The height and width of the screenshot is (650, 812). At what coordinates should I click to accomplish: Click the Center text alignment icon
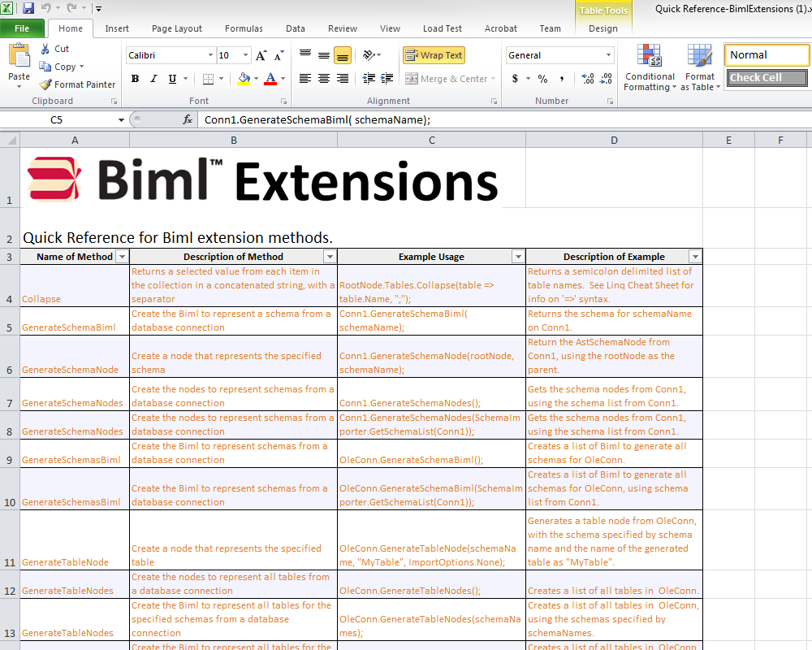pyautogui.click(x=324, y=78)
